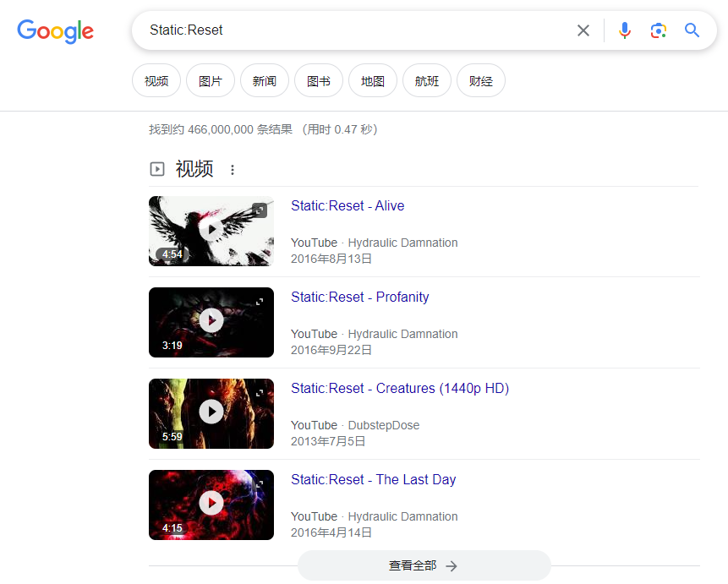728x584 pixels.
Task: Start voice search with microphone icon
Action: 625,30
